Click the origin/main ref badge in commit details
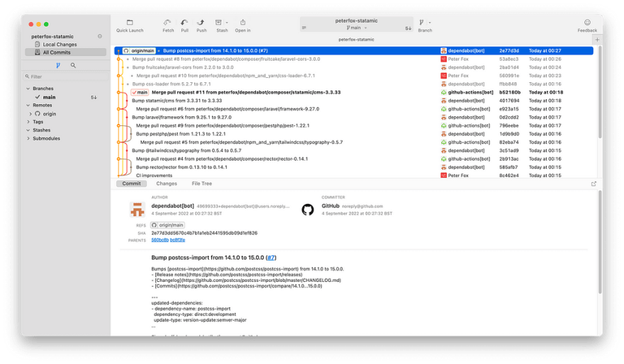This screenshot has height=364, width=624. click(167, 225)
